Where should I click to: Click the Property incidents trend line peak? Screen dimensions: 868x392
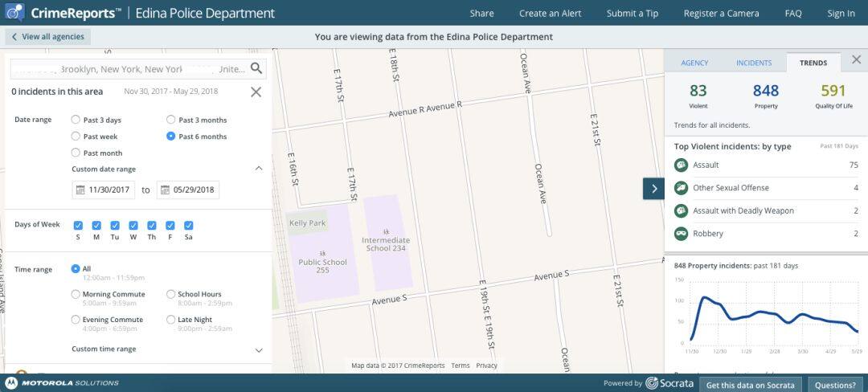704,297
